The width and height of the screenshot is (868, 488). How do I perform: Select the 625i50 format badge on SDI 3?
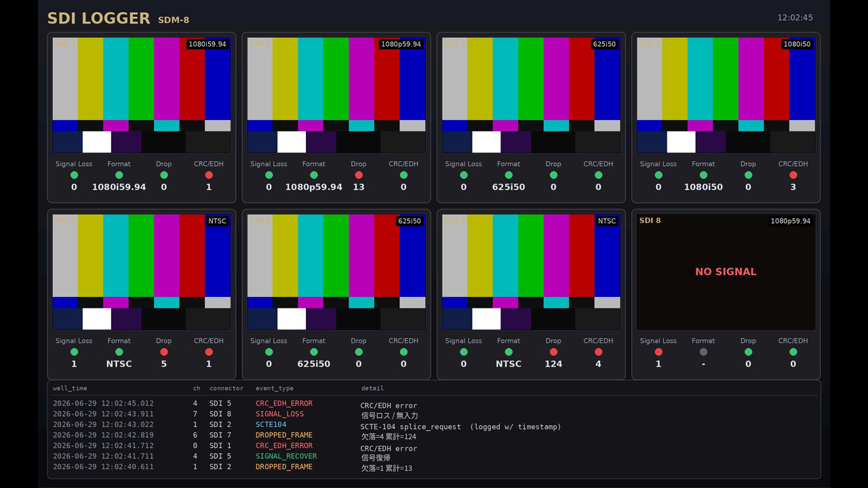point(605,44)
